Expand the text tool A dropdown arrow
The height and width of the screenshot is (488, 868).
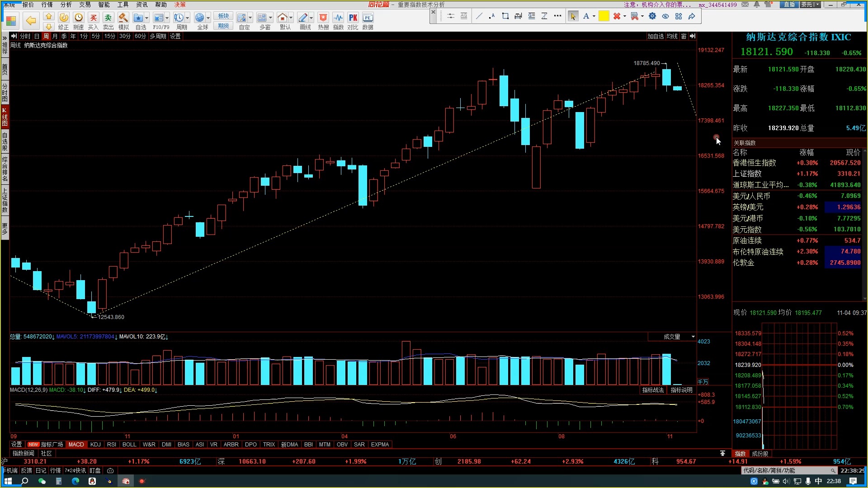click(594, 16)
